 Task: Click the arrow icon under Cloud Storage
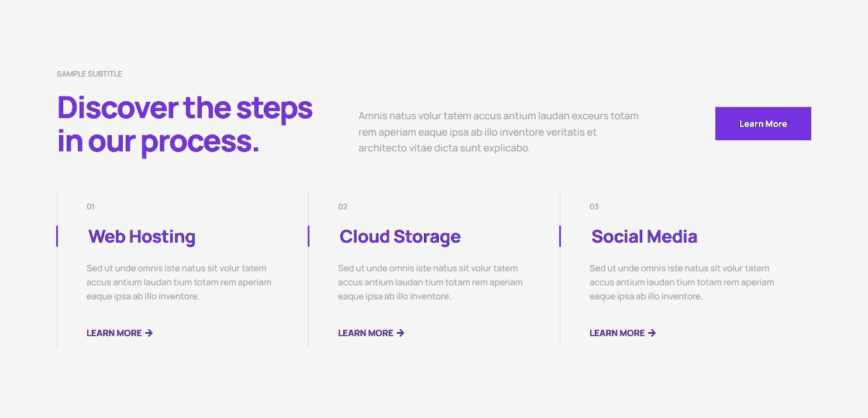coord(401,333)
